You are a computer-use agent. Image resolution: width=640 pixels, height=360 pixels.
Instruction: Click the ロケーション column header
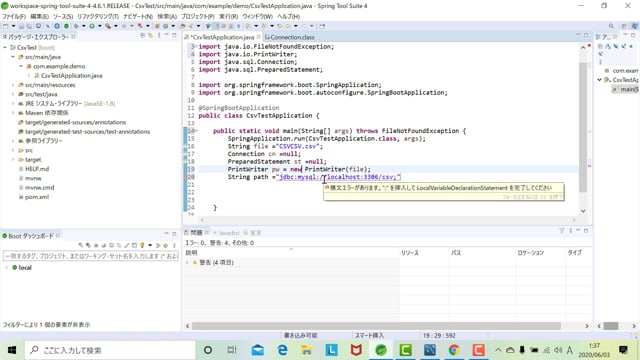(x=531, y=253)
